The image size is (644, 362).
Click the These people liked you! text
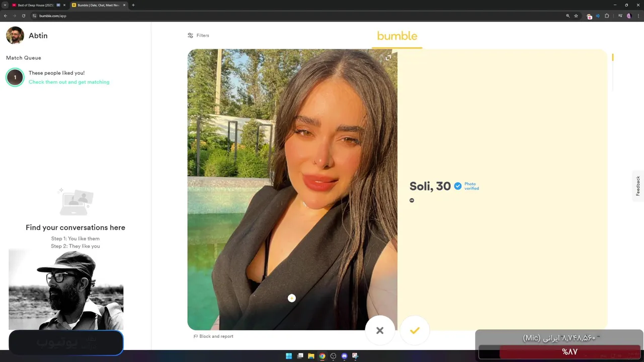(x=56, y=73)
